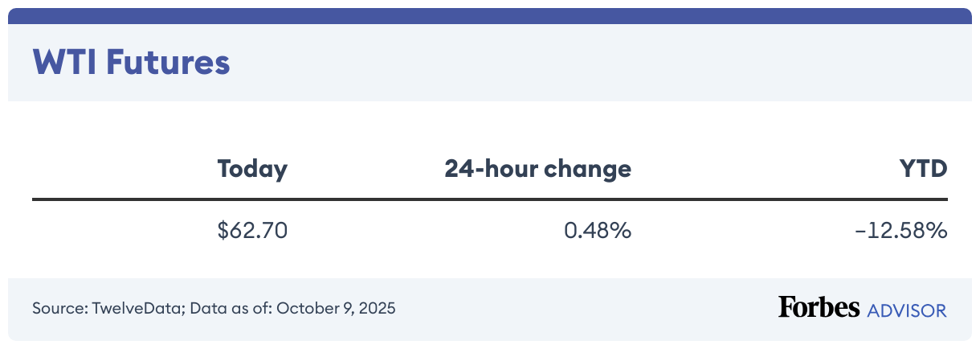Click the dark divider line under headers

click(490, 199)
